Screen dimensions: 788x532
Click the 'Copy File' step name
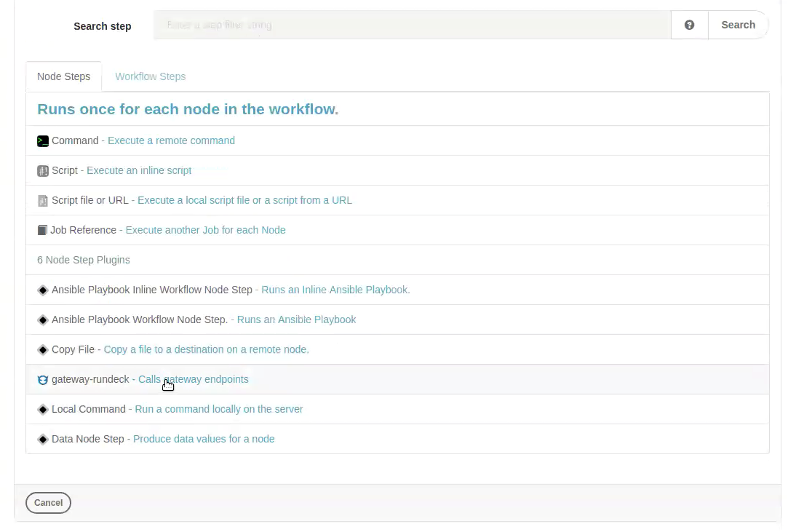pos(73,349)
